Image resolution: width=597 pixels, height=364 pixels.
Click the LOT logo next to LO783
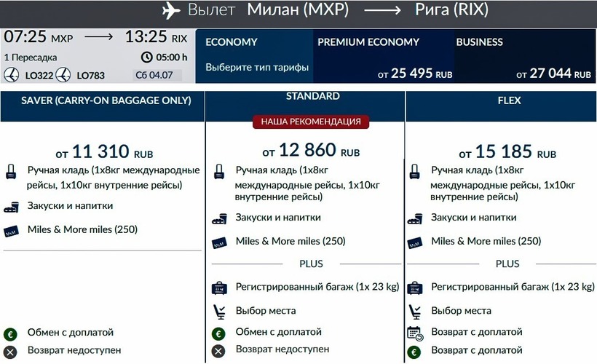(64, 74)
